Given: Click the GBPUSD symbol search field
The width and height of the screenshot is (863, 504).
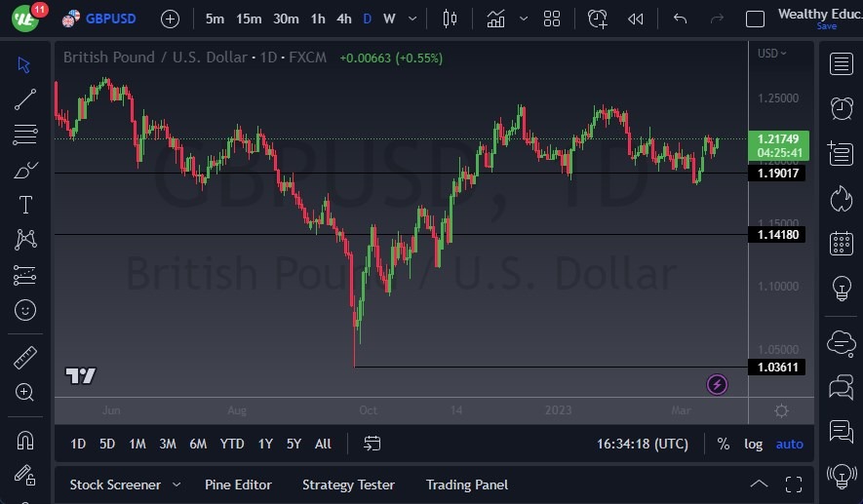Looking at the screenshot, I should click(x=110, y=19).
